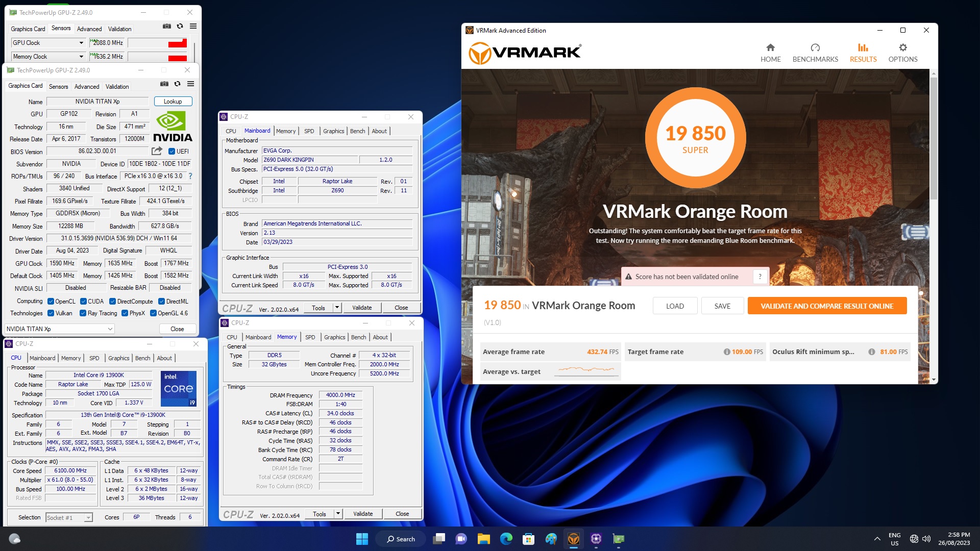Show hidden system tray icons chevron
Image resolution: width=980 pixels, height=551 pixels.
(x=877, y=539)
